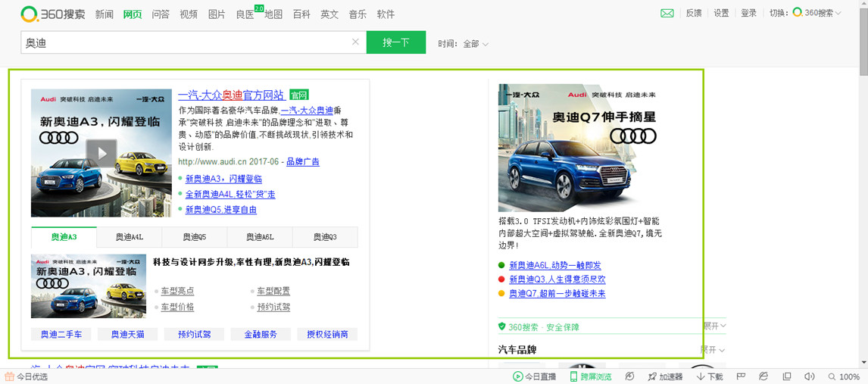
Task: Mute sound via the speaker icon
Action: pos(810,377)
